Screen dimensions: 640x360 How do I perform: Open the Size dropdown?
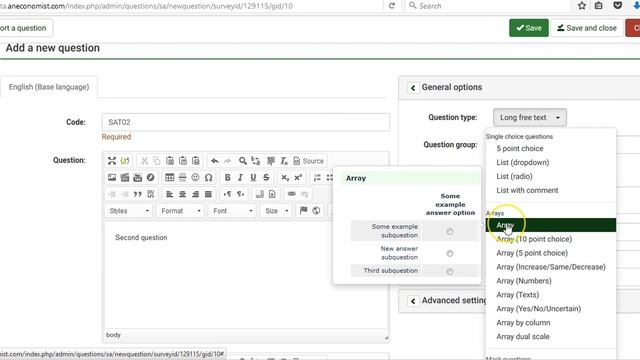coord(276,211)
